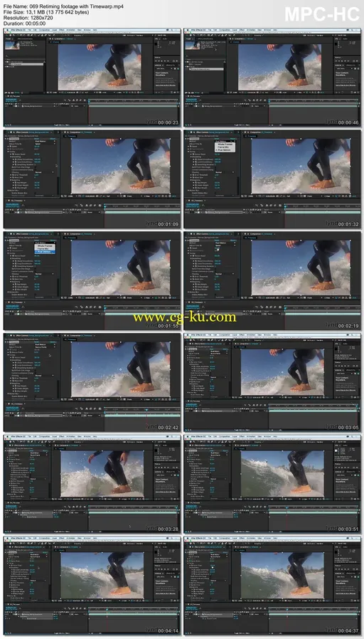
Task: Open the thumbnail frame stamped 00:04:14
Action: pos(92,586)
